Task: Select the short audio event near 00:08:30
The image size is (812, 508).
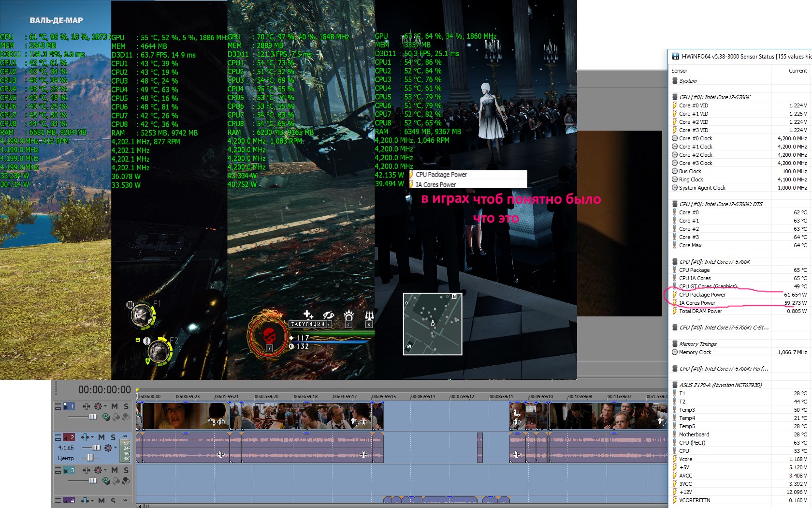Action: (479, 448)
